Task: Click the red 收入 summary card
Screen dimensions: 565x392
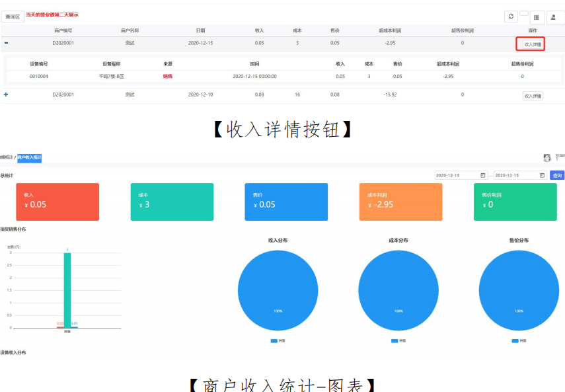Action: coord(57,202)
